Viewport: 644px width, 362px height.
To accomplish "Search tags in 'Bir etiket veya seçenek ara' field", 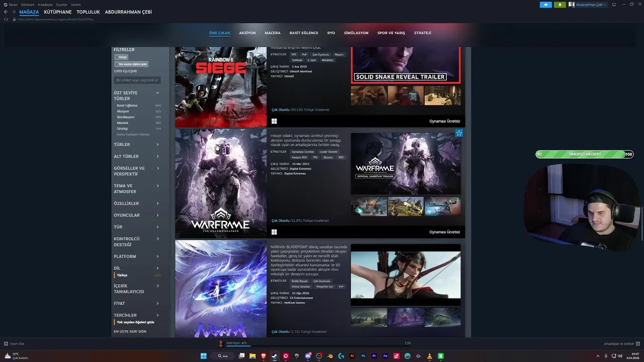I will click(137, 80).
